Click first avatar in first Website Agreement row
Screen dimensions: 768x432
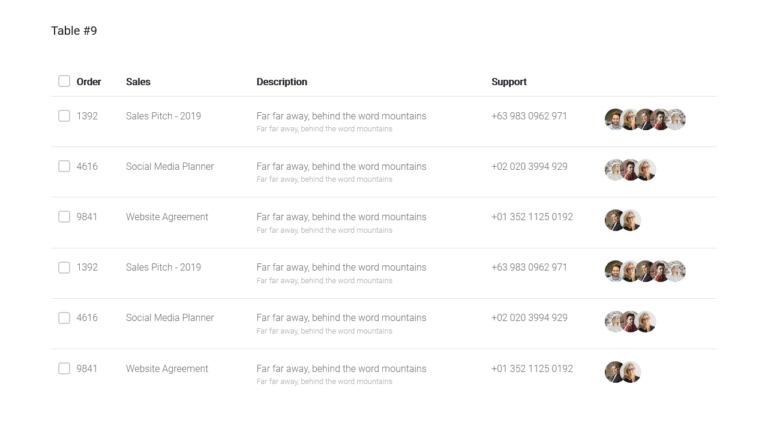pos(614,220)
